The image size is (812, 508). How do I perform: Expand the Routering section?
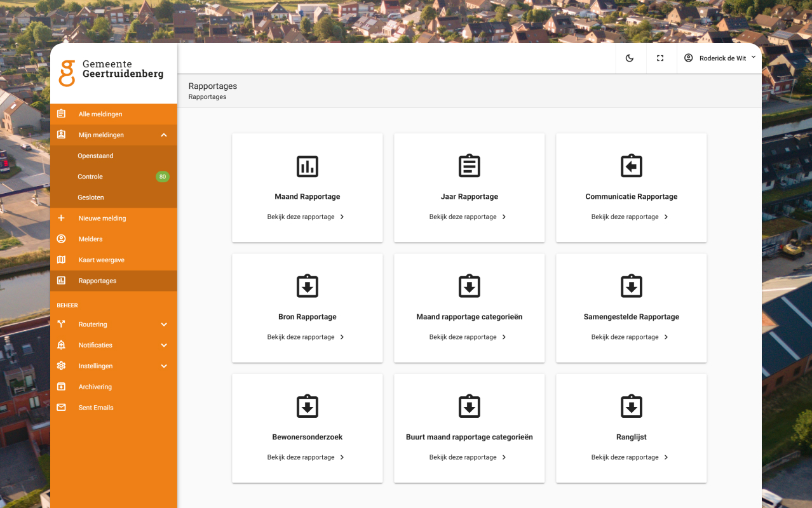click(x=113, y=324)
